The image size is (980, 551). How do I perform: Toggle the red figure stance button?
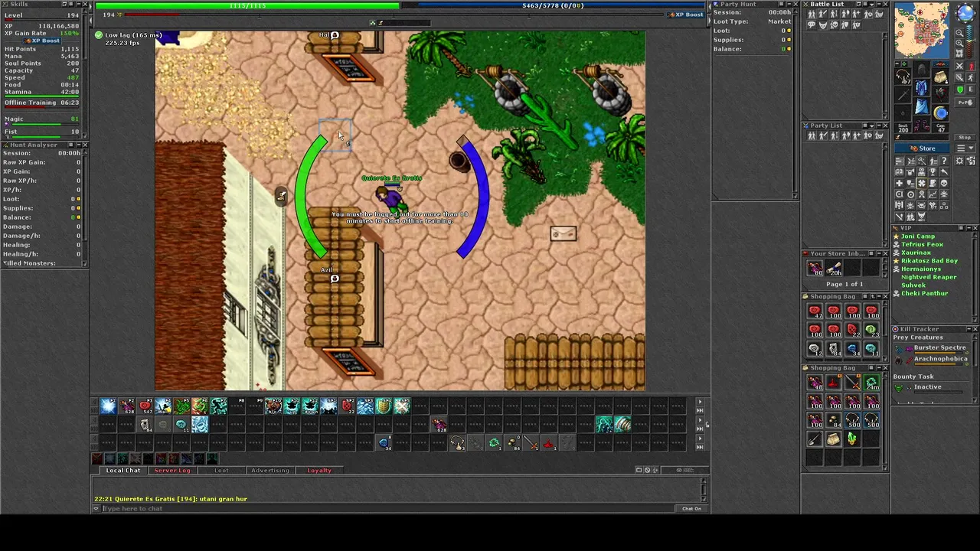(x=970, y=66)
